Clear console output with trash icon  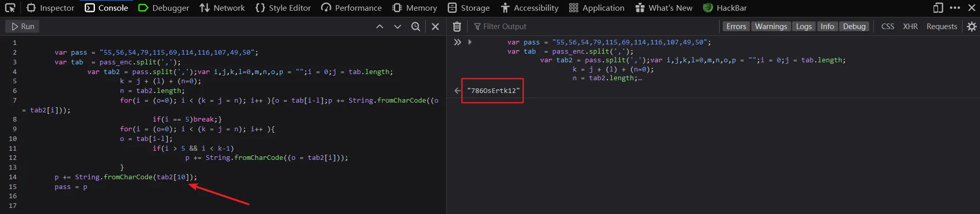(457, 27)
